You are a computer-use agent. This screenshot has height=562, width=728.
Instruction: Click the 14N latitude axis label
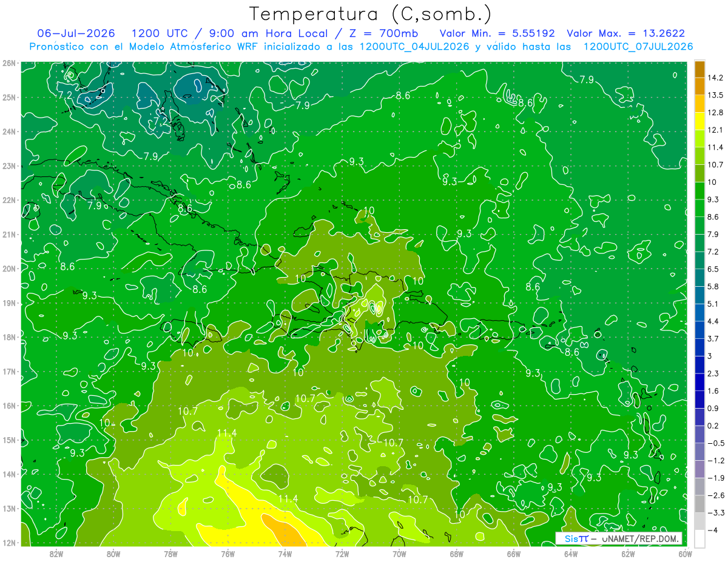(x=9, y=474)
